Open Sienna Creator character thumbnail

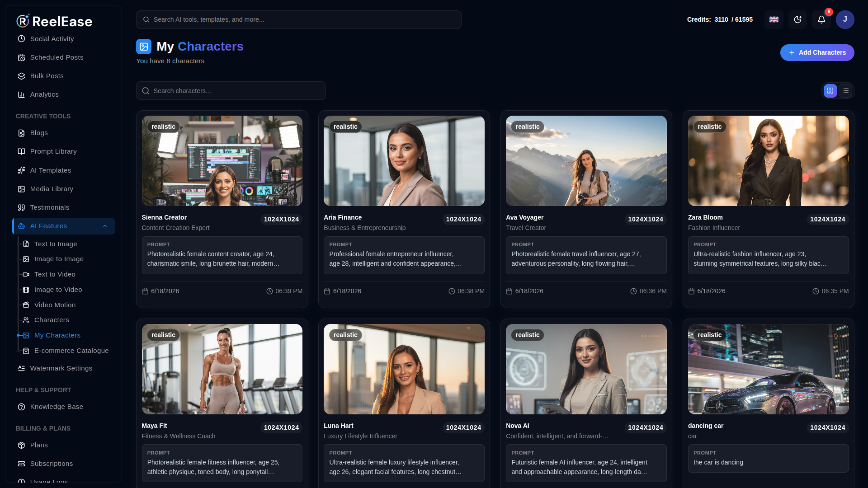coord(222,161)
